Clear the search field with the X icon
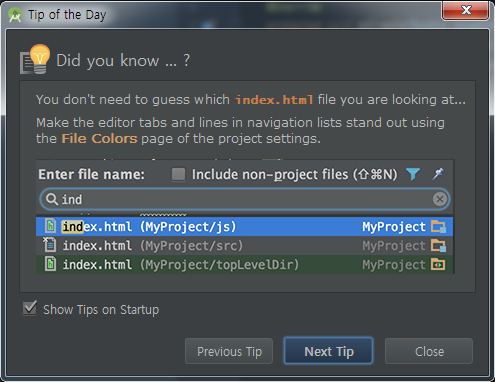Image resolution: width=495 pixels, height=382 pixels. pos(440,199)
